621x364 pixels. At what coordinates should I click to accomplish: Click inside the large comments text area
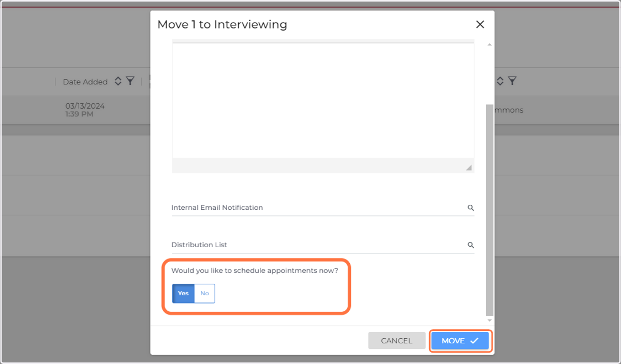[x=323, y=101]
